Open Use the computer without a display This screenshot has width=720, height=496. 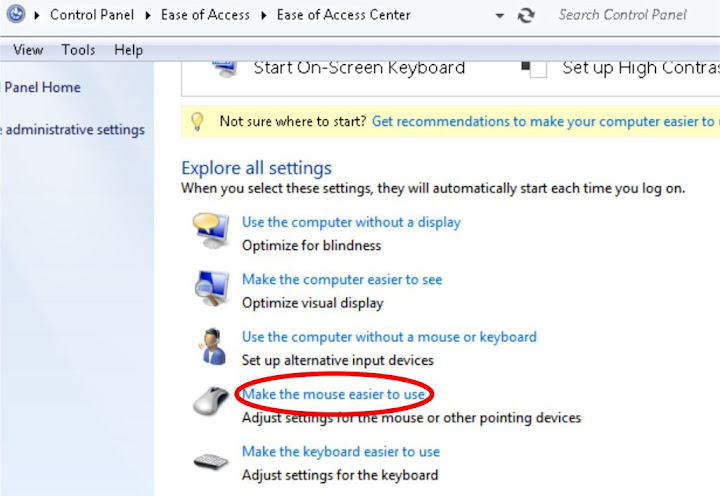pyautogui.click(x=351, y=222)
